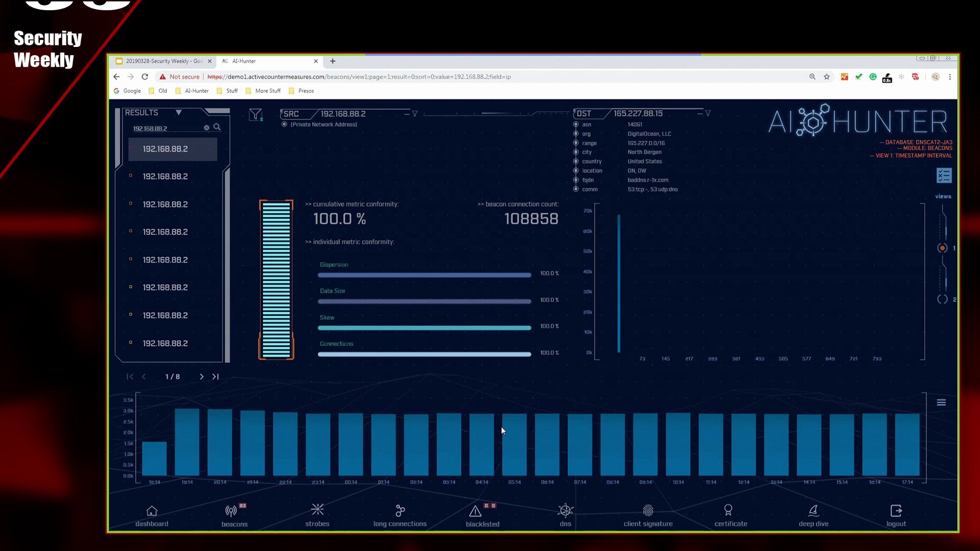Open the long connections module
This screenshot has height=551, width=980.
click(x=400, y=516)
